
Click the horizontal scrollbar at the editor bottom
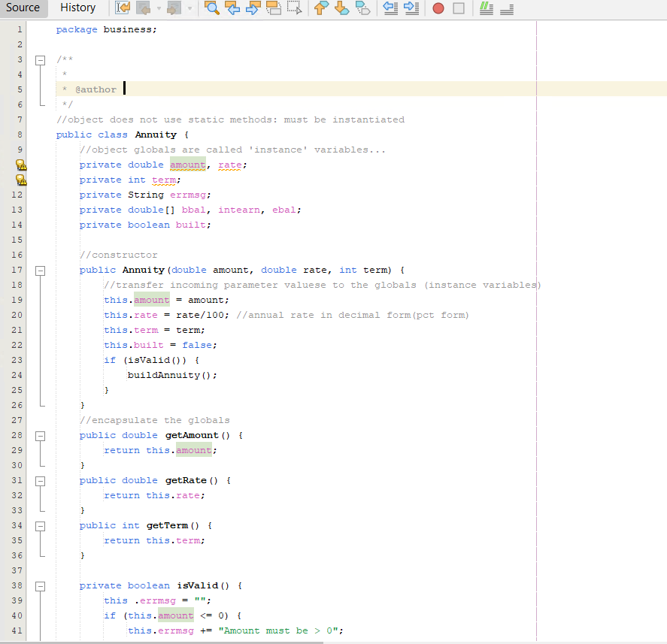click(162, 642)
